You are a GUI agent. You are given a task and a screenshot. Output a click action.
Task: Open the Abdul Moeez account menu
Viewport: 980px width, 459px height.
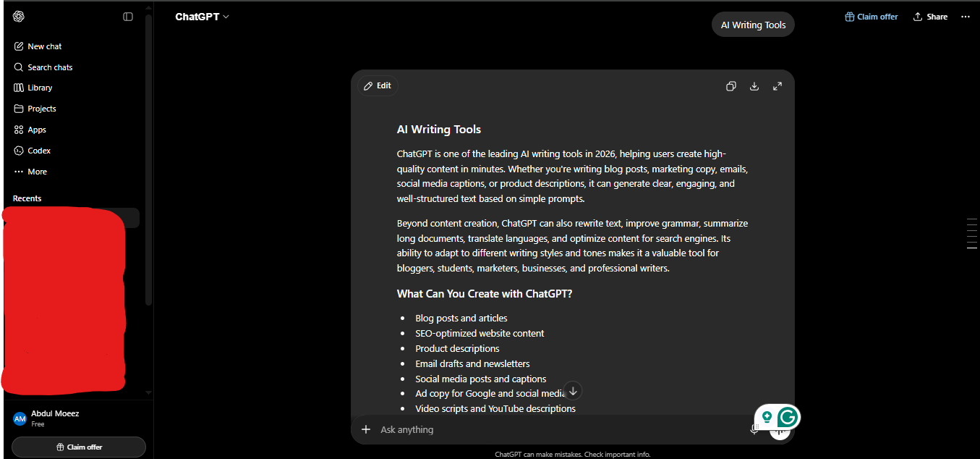tap(78, 418)
